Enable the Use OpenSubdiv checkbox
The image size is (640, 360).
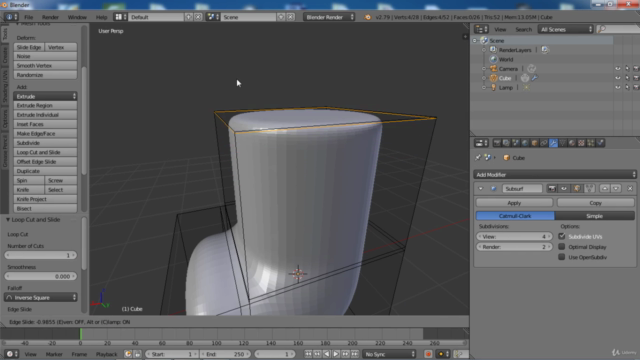click(x=562, y=257)
